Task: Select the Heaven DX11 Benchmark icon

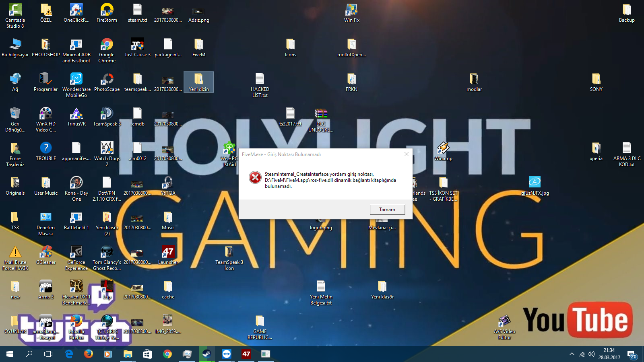Action: 76,293
